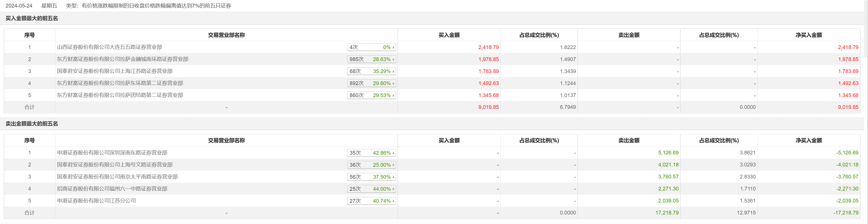Open the 892次 29.60% dropdown
The width and height of the screenshot is (868, 224).
(371, 83)
